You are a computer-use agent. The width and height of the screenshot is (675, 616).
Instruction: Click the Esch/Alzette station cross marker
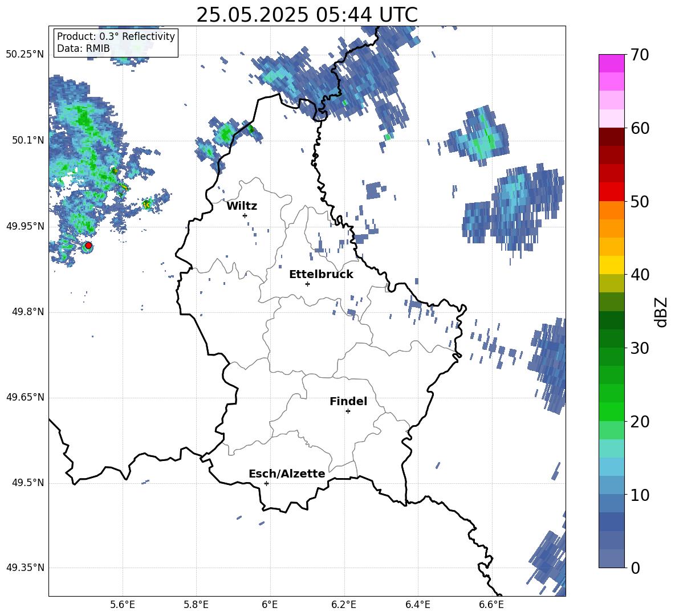click(x=266, y=483)
